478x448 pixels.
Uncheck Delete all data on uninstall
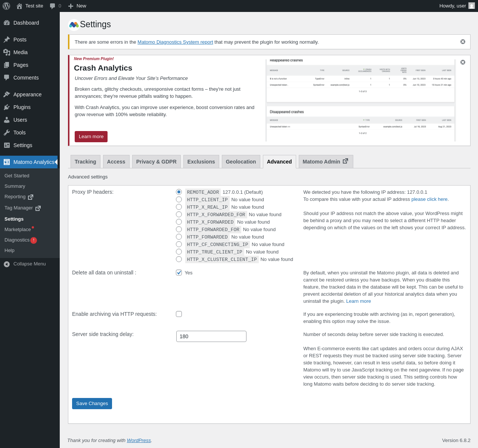[179, 273]
